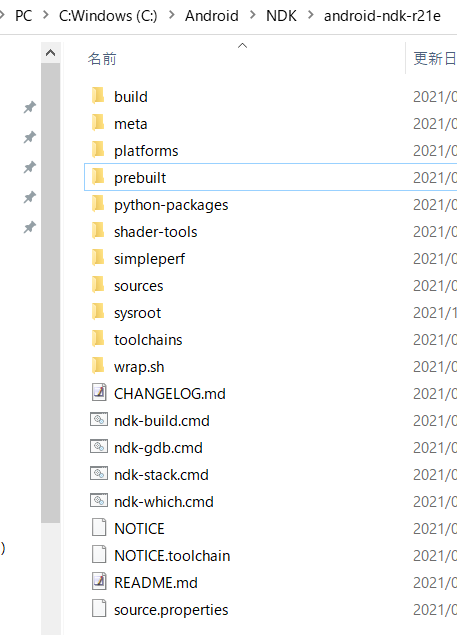The width and height of the screenshot is (457, 635).
Task: Select the sysroot folder icon
Action: tap(98, 312)
